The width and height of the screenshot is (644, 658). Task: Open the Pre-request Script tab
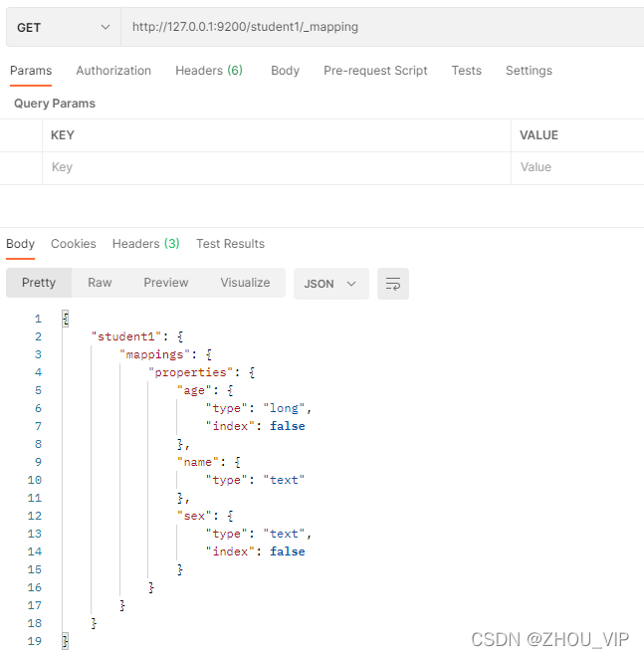click(x=375, y=71)
